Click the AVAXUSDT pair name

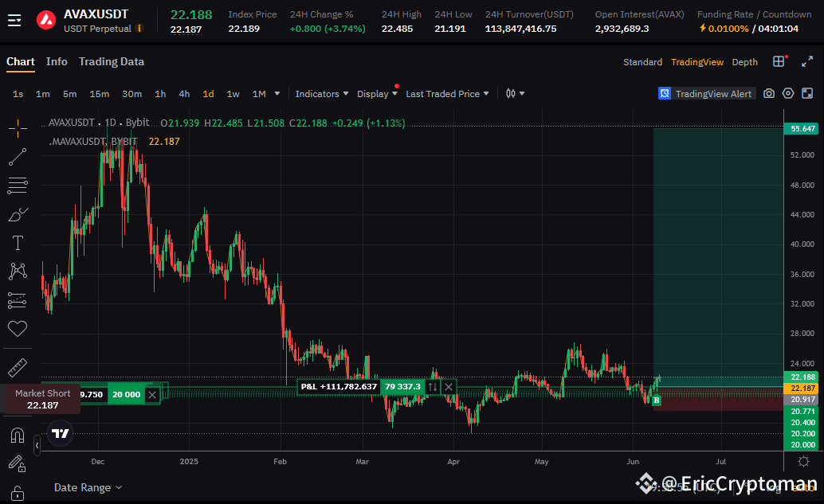tap(96, 14)
